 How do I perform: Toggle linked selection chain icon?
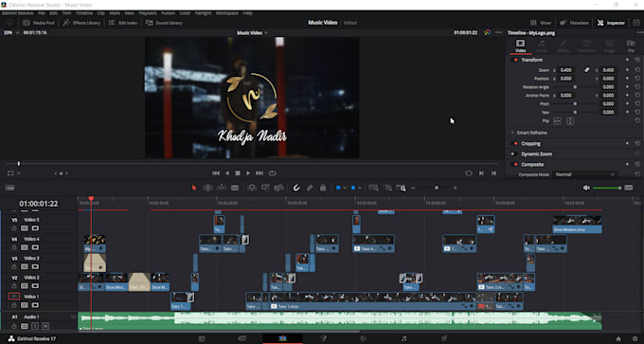pos(310,188)
